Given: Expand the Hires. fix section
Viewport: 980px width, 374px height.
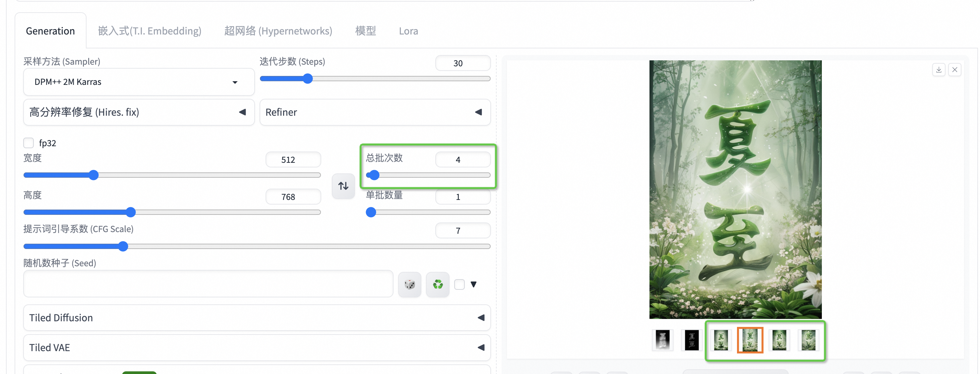Looking at the screenshot, I should coord(139,112).
